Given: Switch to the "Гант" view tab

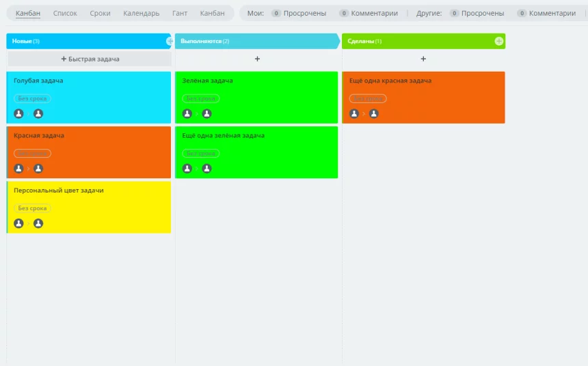Looking at the screenshot, I should click(180, 13).
